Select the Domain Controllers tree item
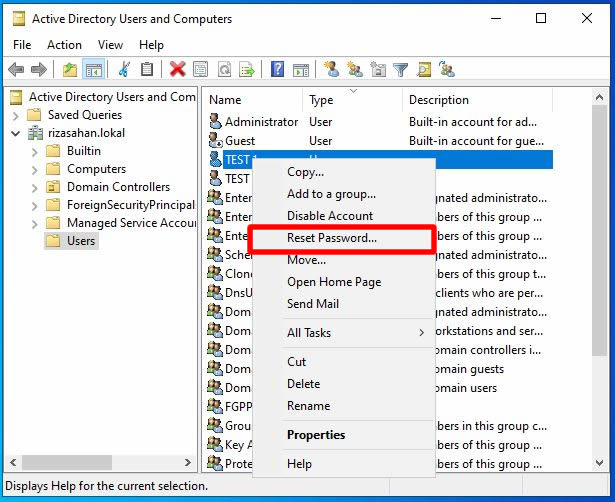615x502 pixels. click(118, 187)
